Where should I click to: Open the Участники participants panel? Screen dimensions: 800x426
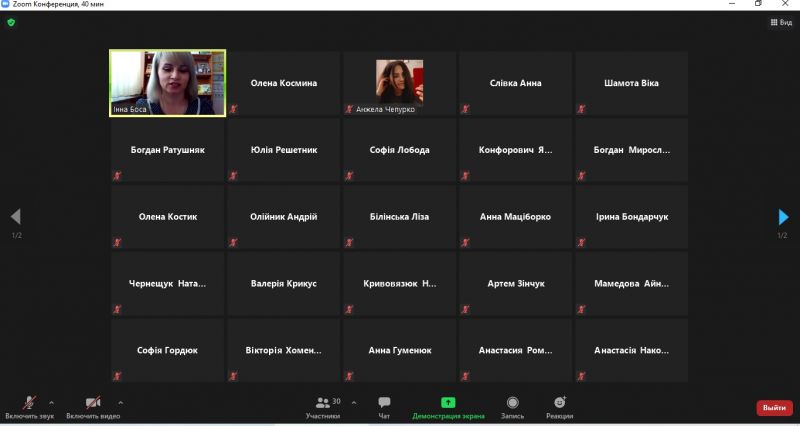pos(322,407)
